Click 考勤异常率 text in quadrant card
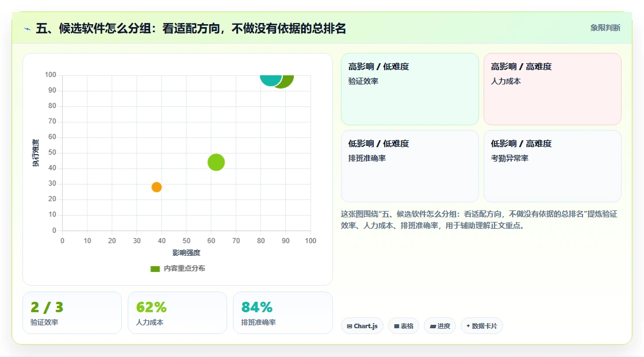This screenshot has width=644, height=357. (x=509, y=158)
